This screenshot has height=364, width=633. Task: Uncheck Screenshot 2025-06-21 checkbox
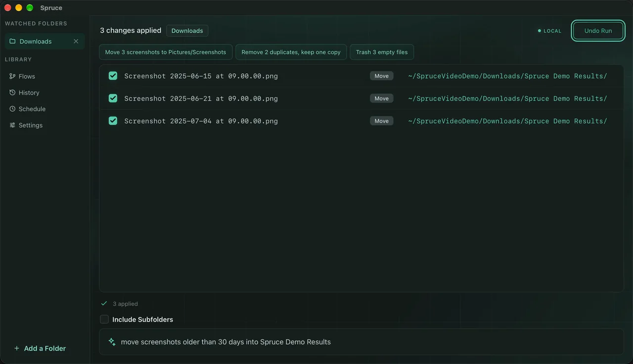(113, 98)
